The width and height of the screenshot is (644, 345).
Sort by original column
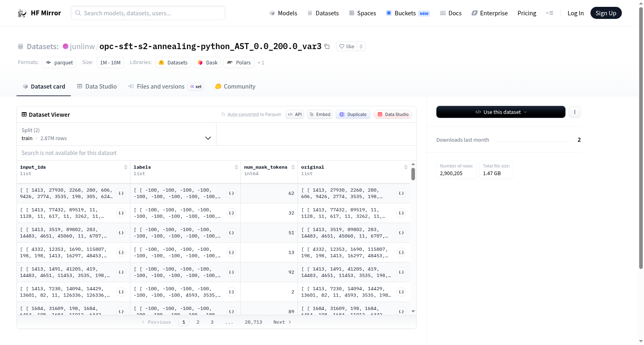pyautogui.click(x=406, y=167)
